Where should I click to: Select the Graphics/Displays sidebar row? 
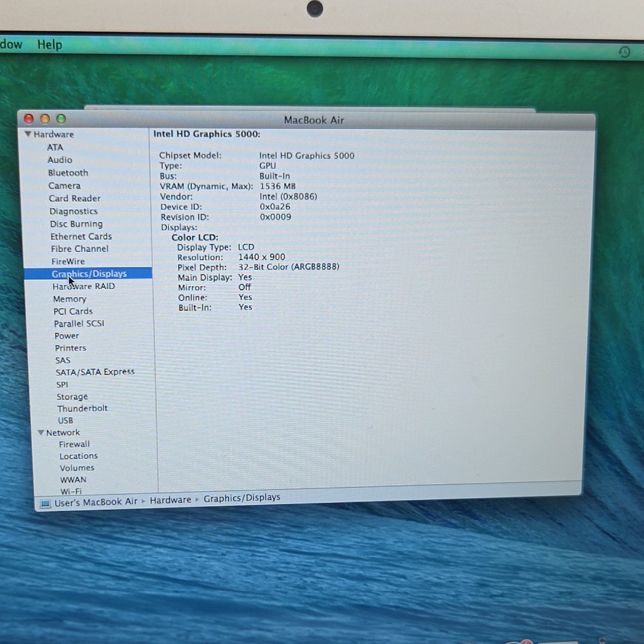(x=88, y=274)
